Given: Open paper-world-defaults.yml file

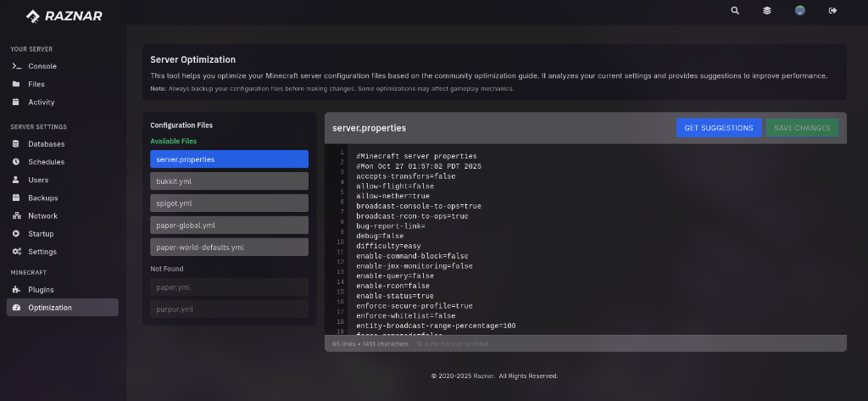Looking at the screenshot, I should pos(229,248).
